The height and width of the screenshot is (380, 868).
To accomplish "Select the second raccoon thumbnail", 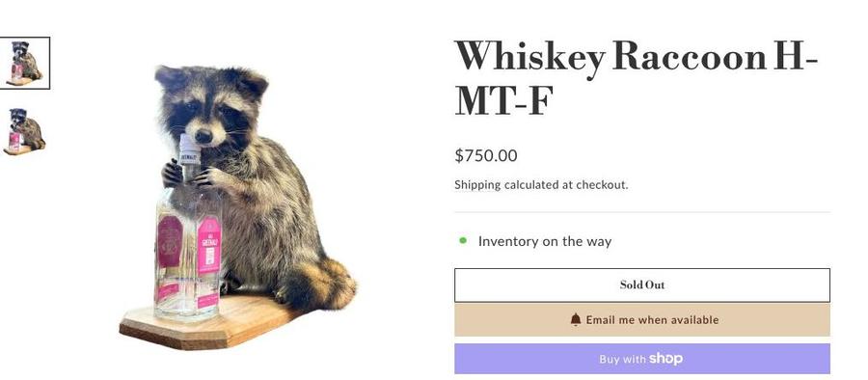I will tap(25, 131).
